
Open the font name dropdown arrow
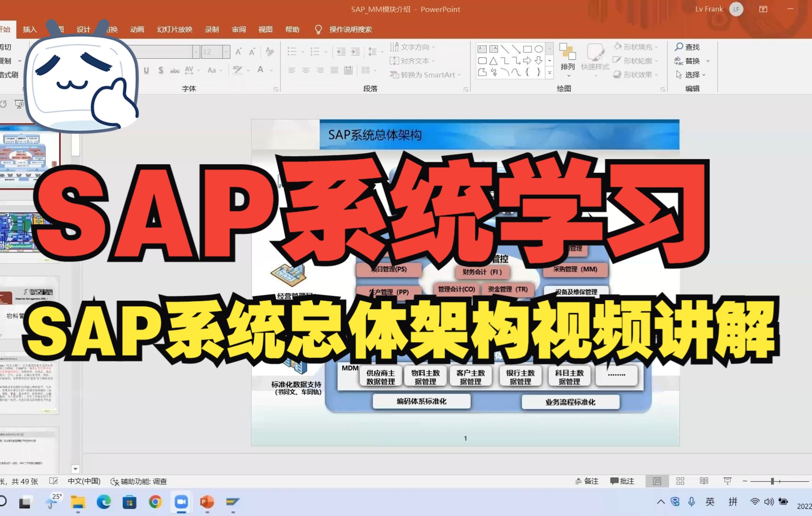196,51
